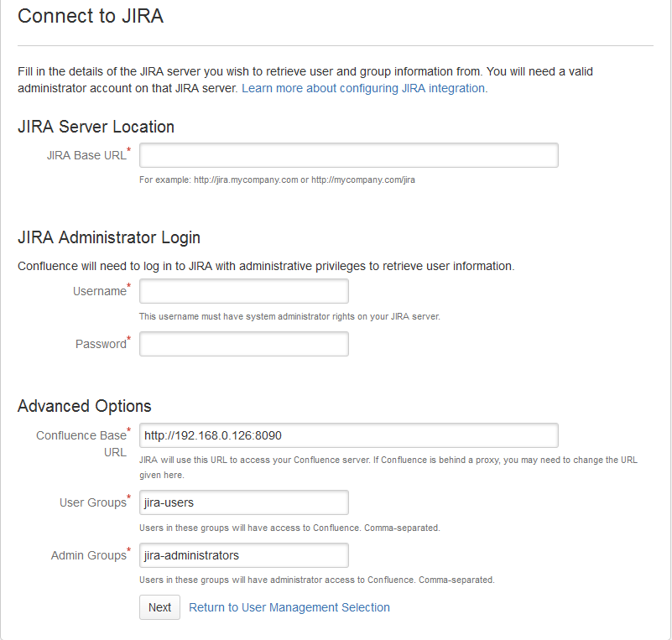672x640 pixels.
Task: Click the User Groups label
Action: 95,502
